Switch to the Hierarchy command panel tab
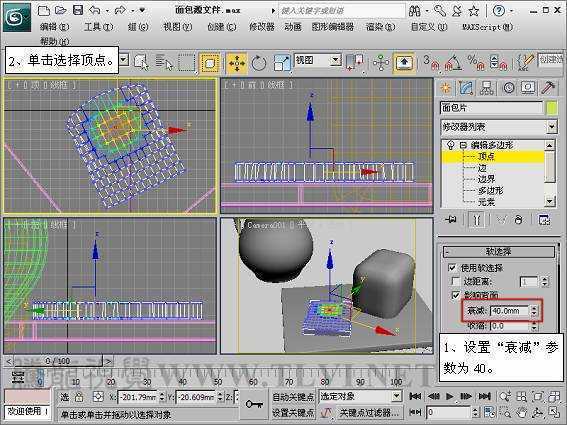Image resolution: width=567 pixels, height=425 pixels. (487, 88)
